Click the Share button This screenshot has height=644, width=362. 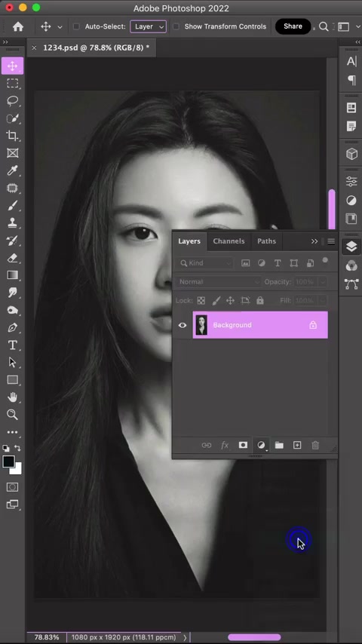click(293, 26)
